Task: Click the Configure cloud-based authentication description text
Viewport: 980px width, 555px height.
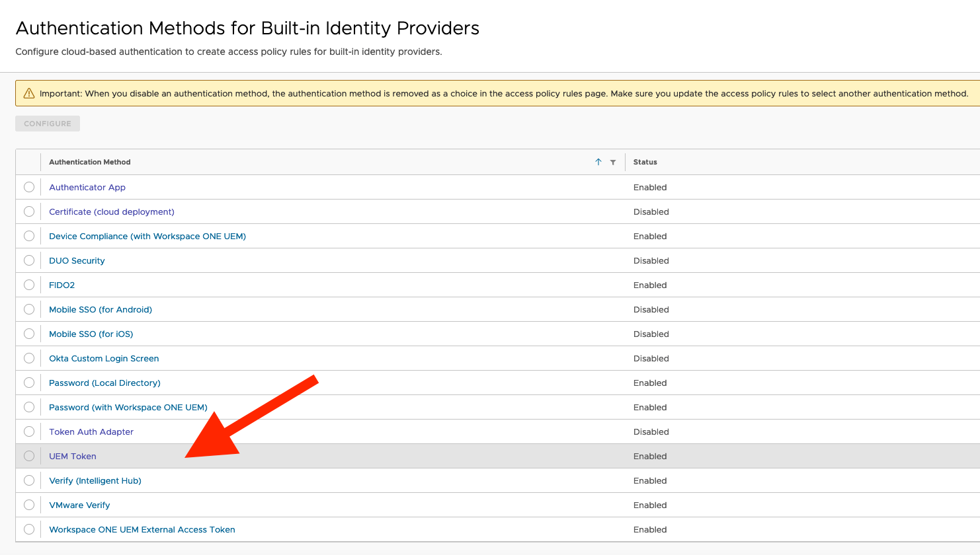Action: [x=229, y=52]
